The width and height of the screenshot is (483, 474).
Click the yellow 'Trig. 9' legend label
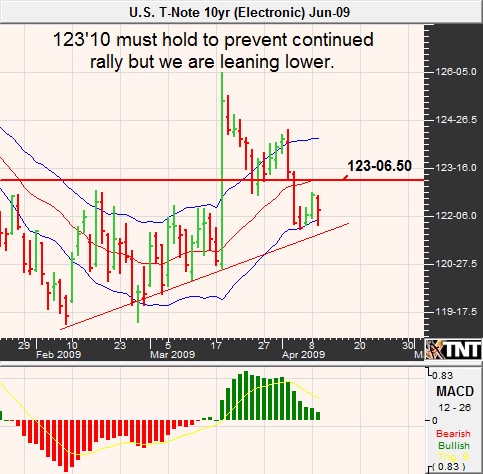(454, 457)
